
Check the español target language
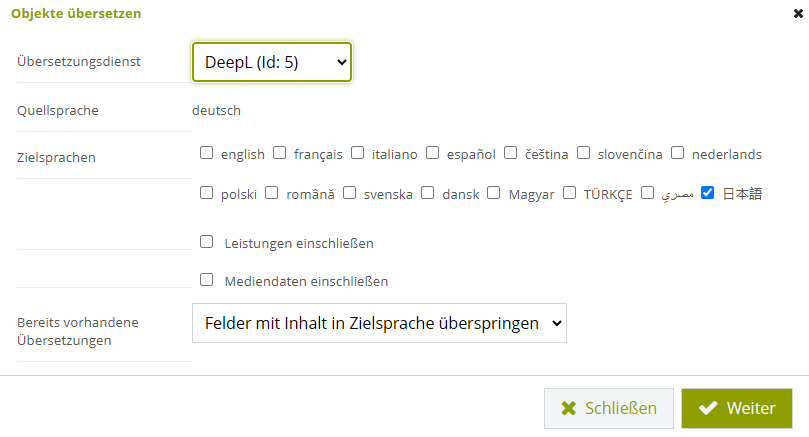[x=432, y=153]
